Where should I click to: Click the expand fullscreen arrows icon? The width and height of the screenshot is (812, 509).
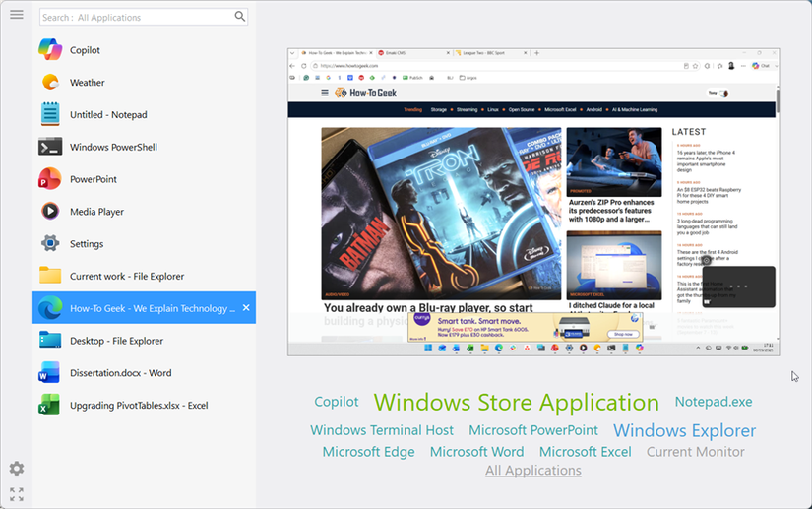click(x=17, y=494)
